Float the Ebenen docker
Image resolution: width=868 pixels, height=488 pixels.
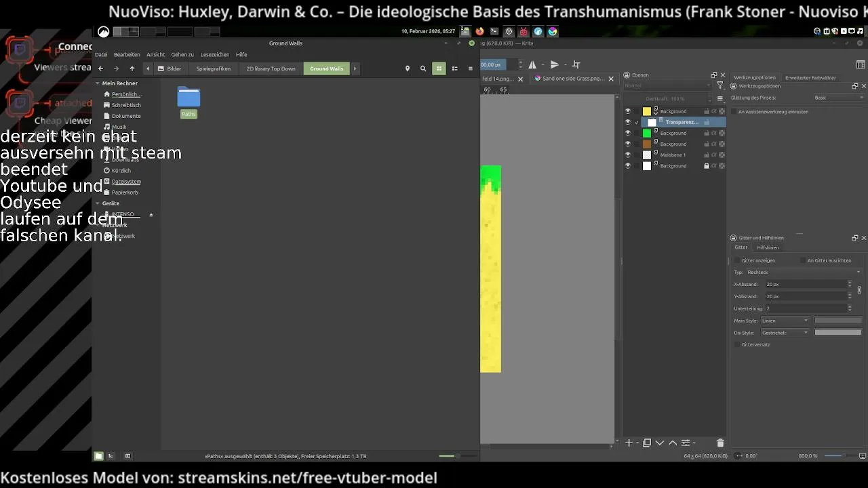(x=713, y=75)
